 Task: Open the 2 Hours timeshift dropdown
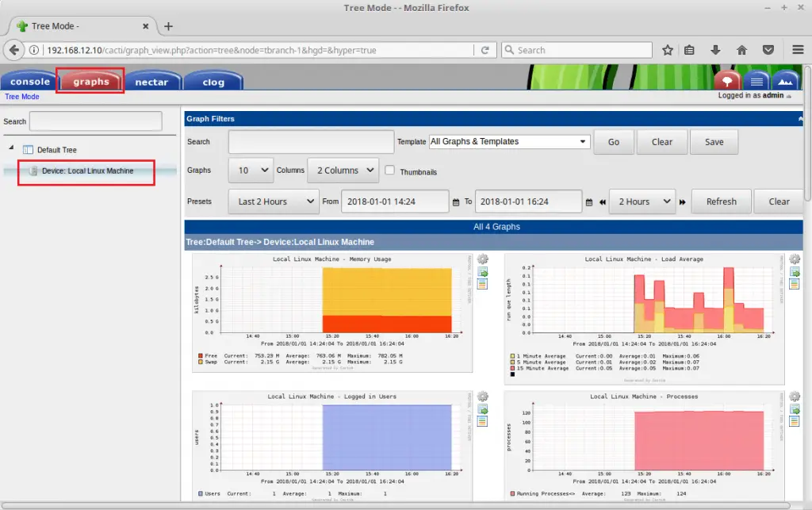642,201
